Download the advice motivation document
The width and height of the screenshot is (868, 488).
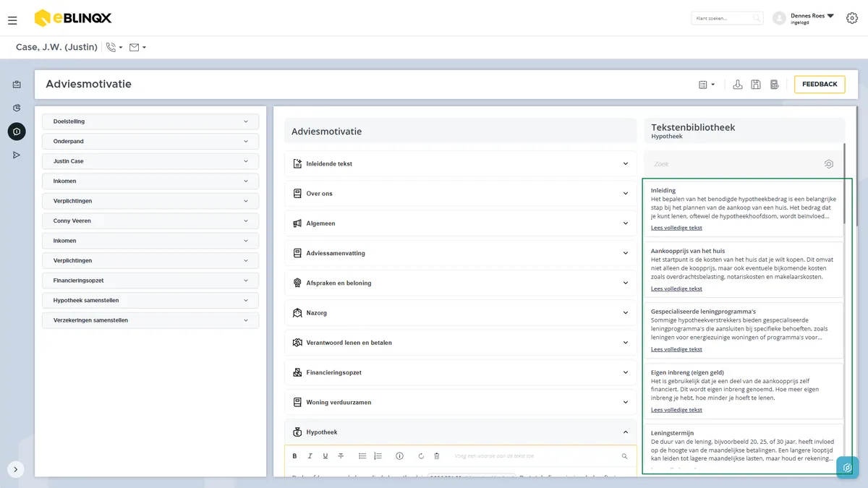(738, 85)
